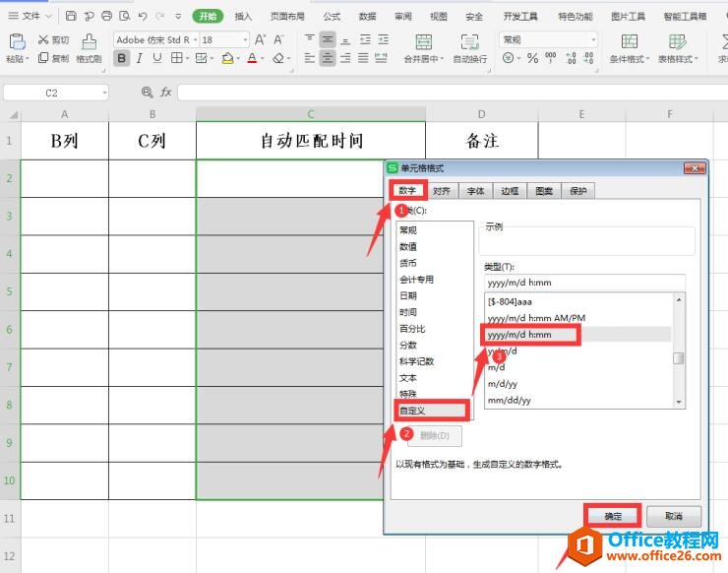Open Print Preview from quick toolbar

(124, 17)
